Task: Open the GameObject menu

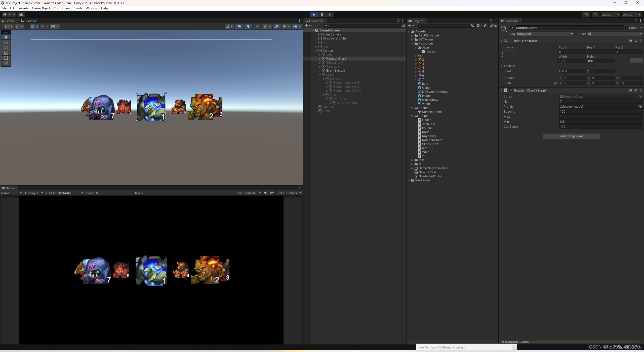Action: point(41,8)
